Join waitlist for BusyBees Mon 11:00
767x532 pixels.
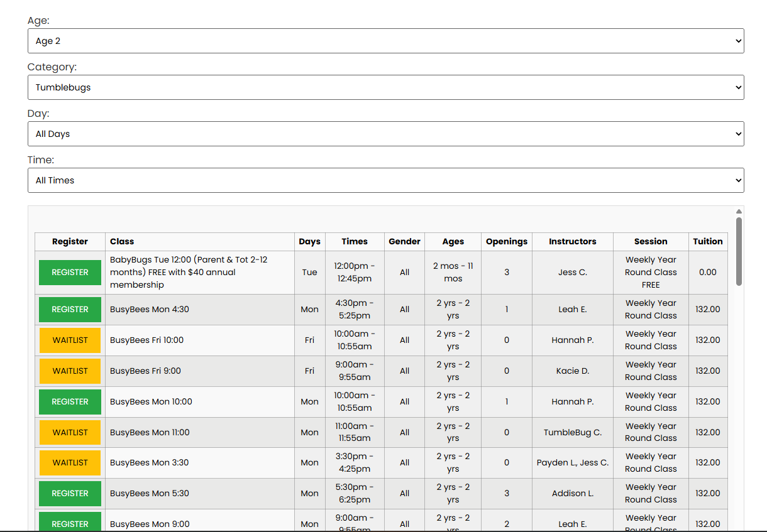70,433
